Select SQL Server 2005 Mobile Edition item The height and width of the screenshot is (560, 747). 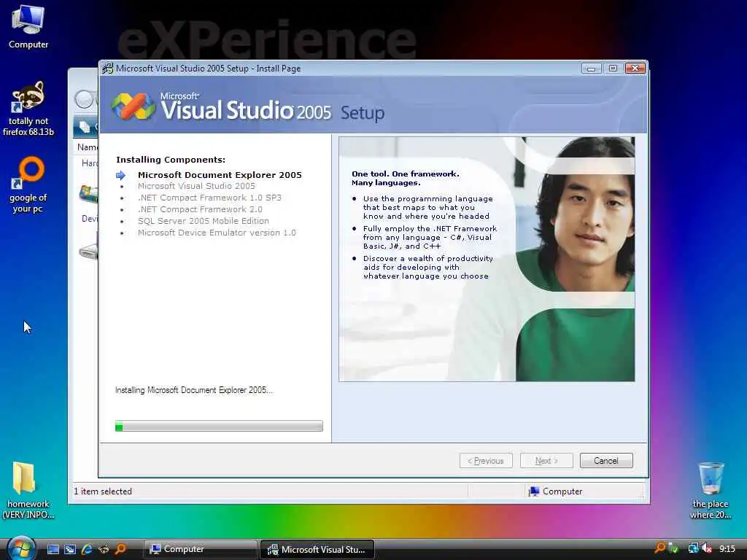point(204,221)
